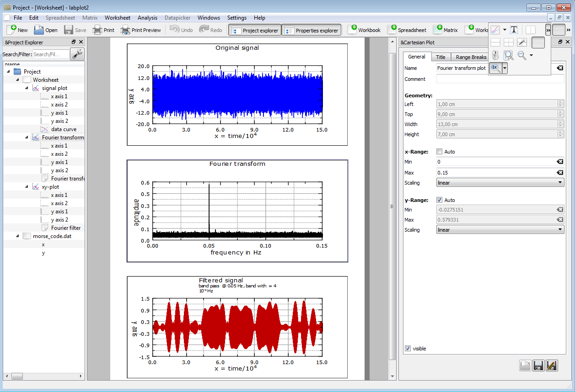Enable Auto for the x-Range
Image resolution: width=575 pixels, height=392 pixels.
440,151
